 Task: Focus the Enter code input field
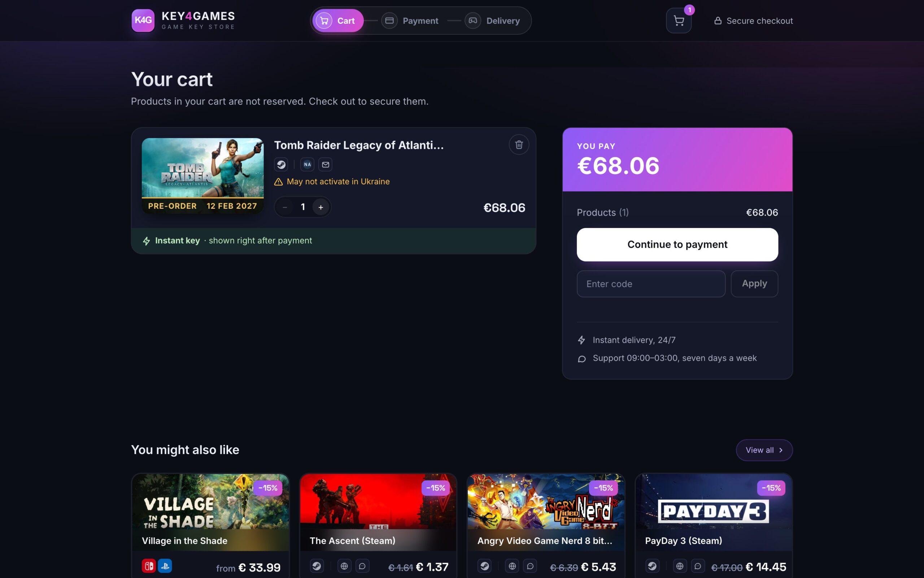click(x=651, y=284)
